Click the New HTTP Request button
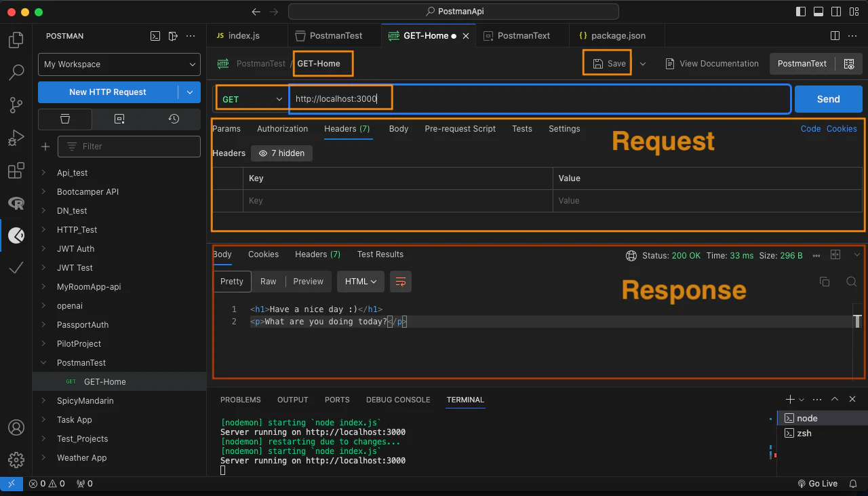This screenshot has height=496, width=868. coord(108,92)
